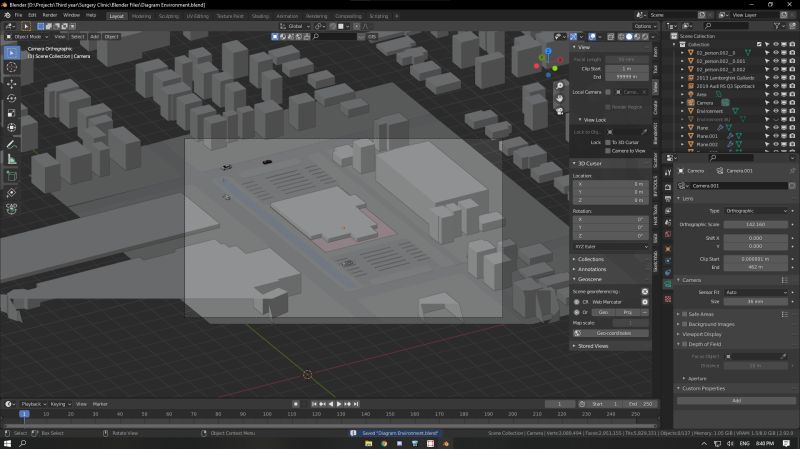
Task: Click the pan hand viewport gizmo
Action: click(560, 98)
